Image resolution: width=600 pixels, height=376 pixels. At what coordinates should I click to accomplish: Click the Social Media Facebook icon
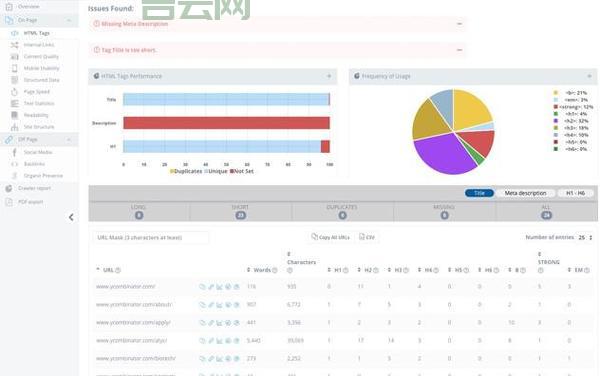click(14, 152)
